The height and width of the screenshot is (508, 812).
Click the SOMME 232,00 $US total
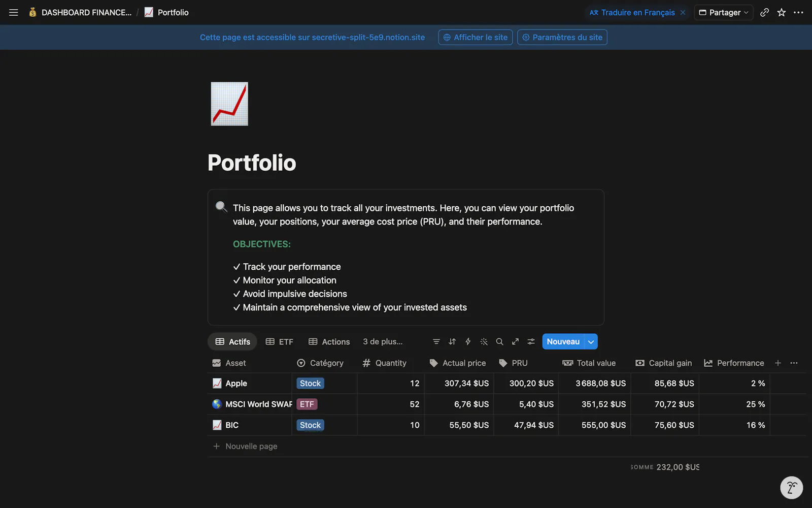click(665, 467)
